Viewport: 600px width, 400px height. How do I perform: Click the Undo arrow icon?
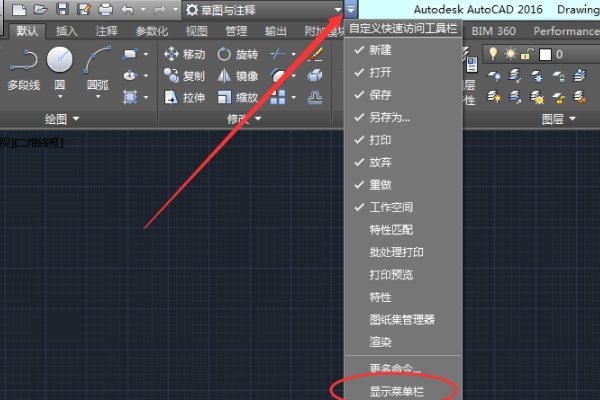[127, 9]
